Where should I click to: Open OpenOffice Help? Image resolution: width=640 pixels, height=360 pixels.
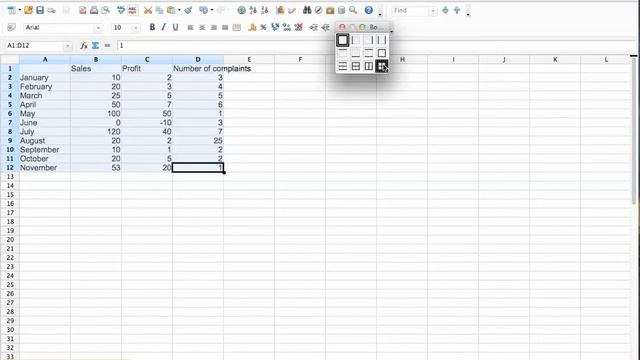(369, 10)
